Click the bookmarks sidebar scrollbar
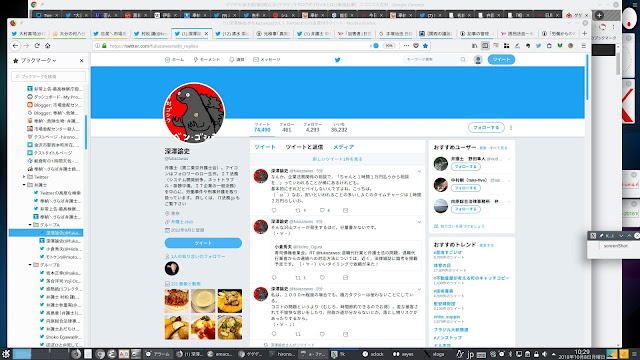640x360 pixels. tap(86, 132)
